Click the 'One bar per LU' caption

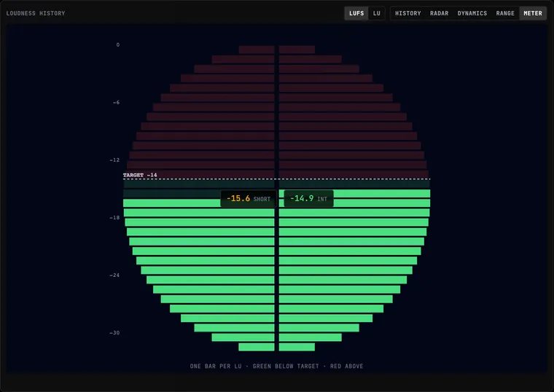coord(277,366)
